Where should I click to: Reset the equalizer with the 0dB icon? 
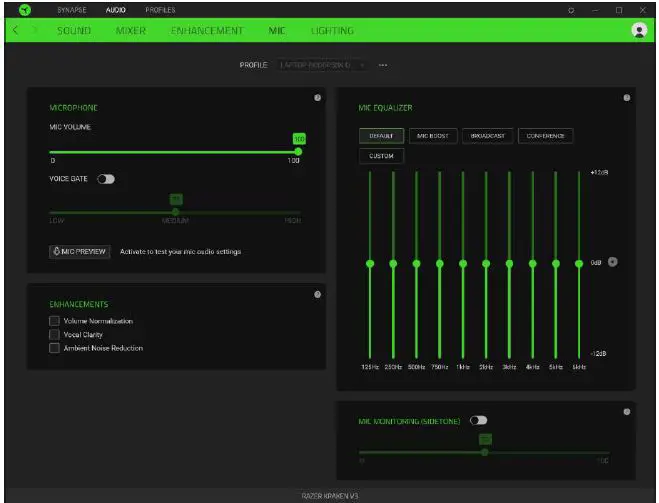click(x=613, y=262)
